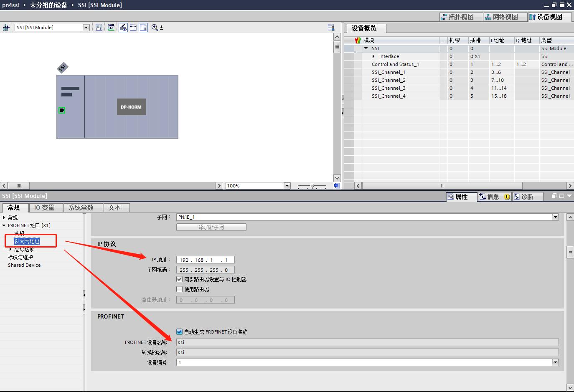574x392 pixels.
Task: Click the split-column layout toolbar icon
Action: [x=143, y=28]
